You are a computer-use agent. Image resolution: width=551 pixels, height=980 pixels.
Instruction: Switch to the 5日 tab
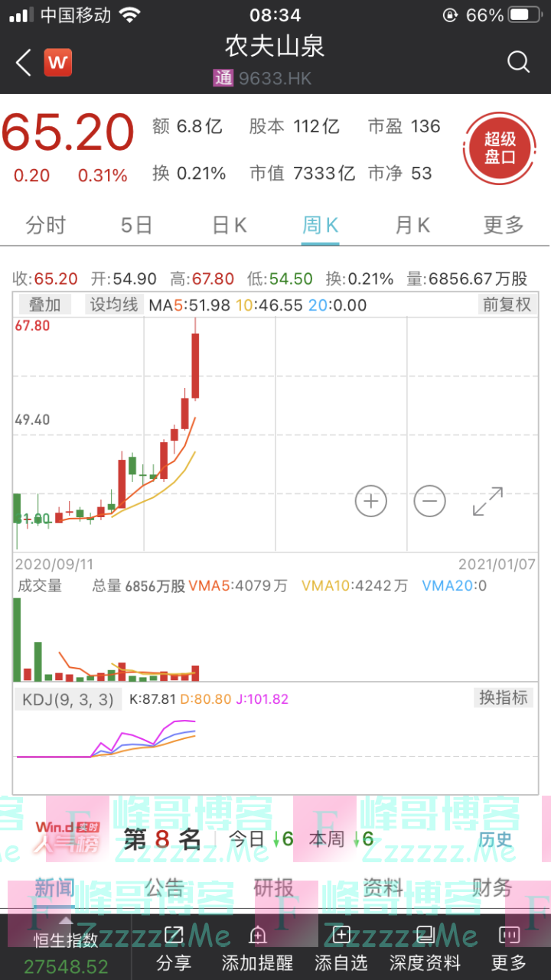pyautogui.click(x=137, y=225)
